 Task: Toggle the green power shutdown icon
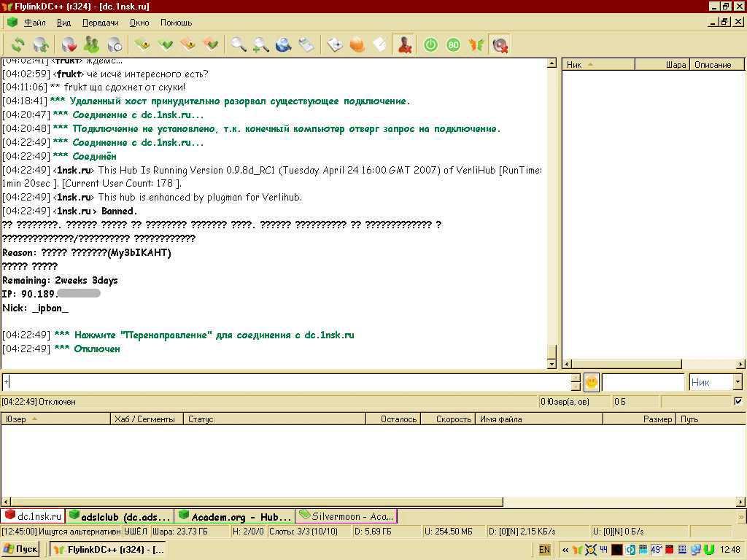click(x=430, y=45)
